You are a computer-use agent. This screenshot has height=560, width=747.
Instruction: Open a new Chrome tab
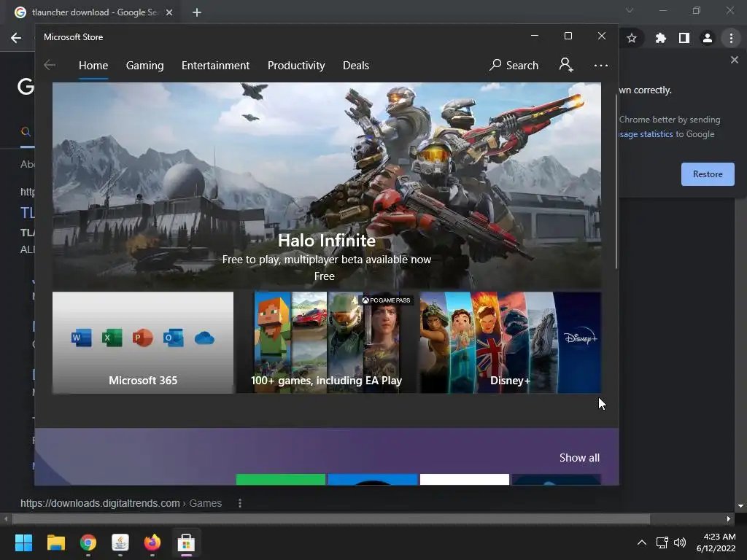(x=197, y=12)
